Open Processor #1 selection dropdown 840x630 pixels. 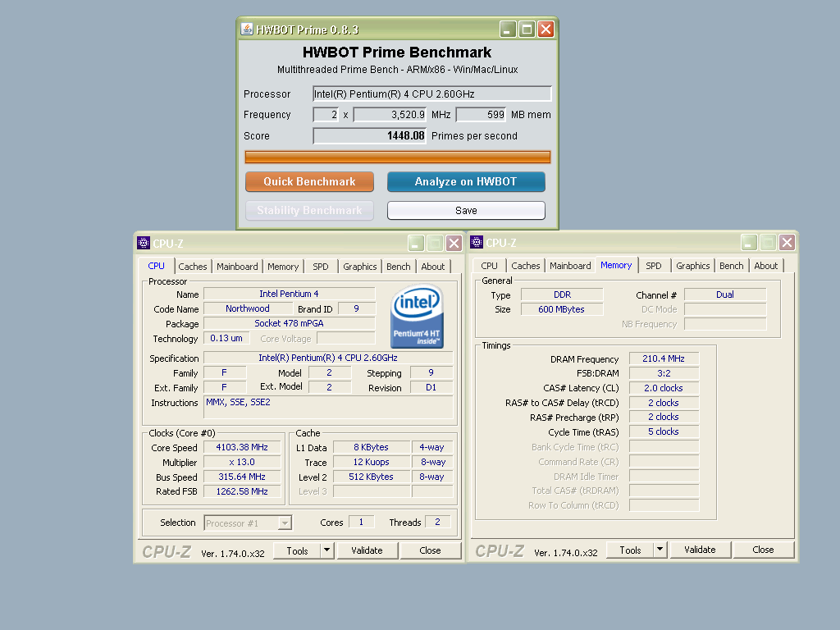click(x=285, y=523)
